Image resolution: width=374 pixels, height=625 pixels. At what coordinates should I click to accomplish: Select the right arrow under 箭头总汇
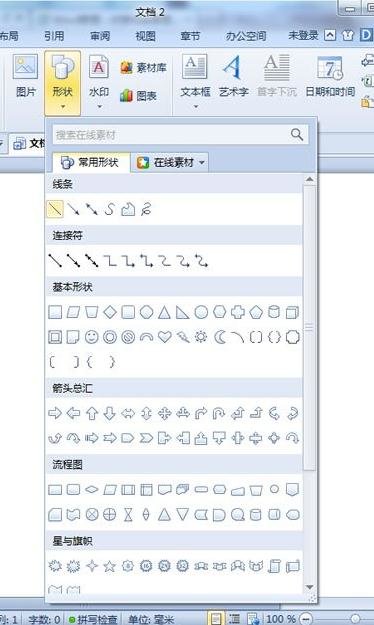click(55, 413)
